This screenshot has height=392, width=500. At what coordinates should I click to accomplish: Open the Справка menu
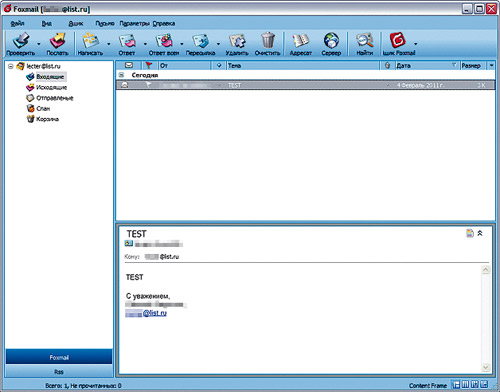point(164,23)
